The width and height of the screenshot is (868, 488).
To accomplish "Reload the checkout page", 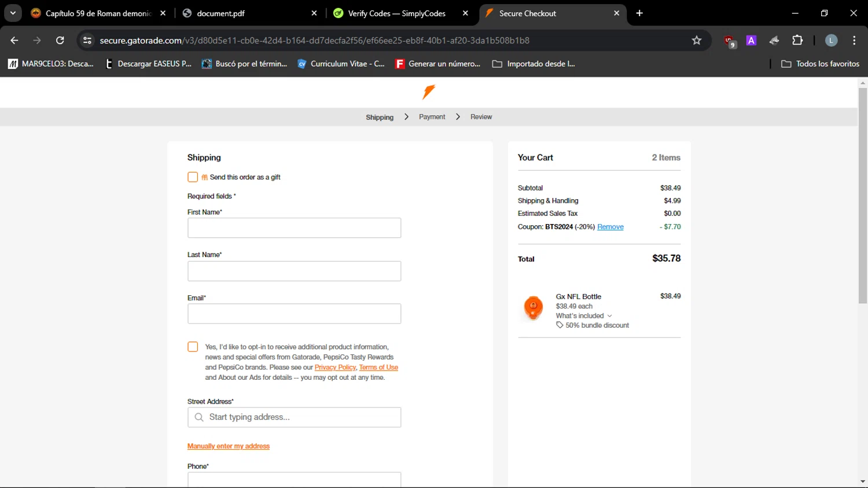I will (60, 41).
